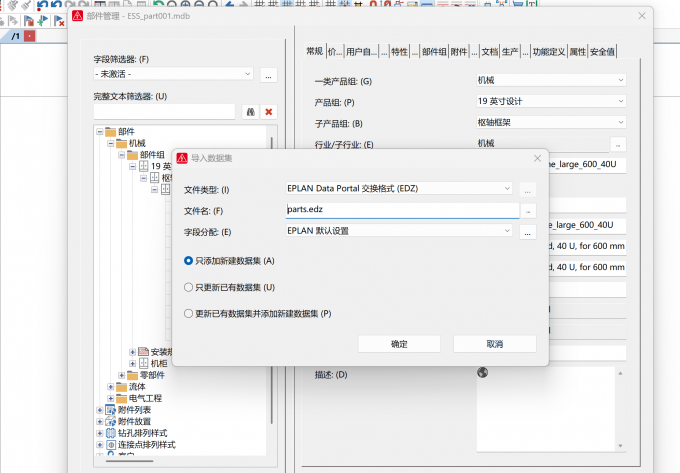Expand the 流体 tree node

pos(111,387)
